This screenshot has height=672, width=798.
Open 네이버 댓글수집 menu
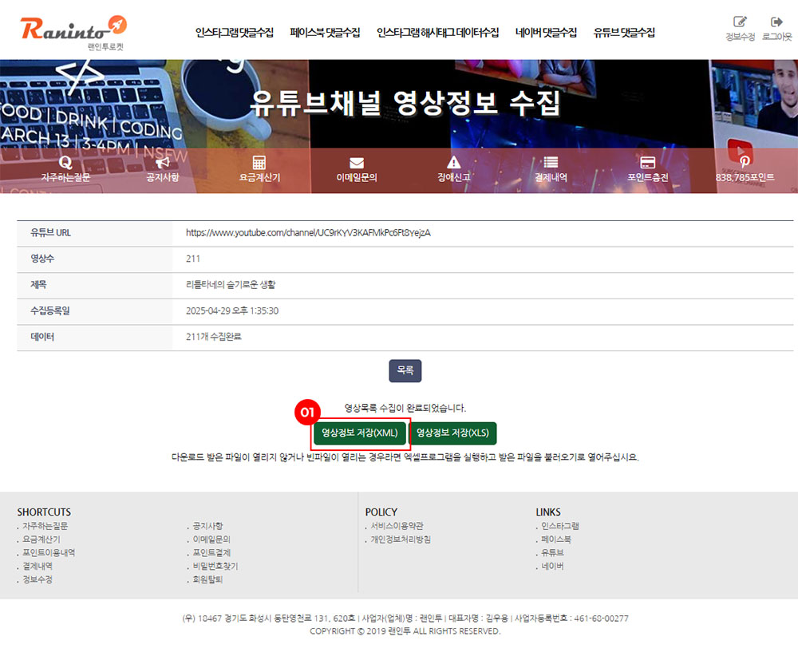[x=546, y=33]
